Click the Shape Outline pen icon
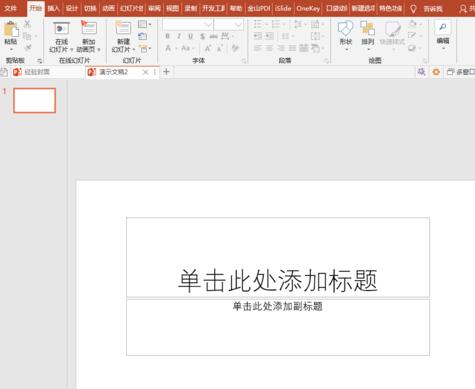 412,35
